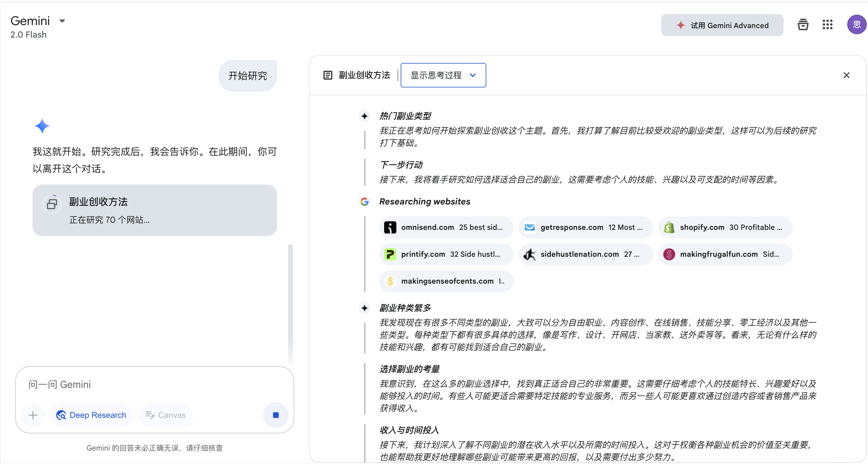Click the Google logo by Researching websites
This screenshot has width=868, height=464.
point(364,201)
